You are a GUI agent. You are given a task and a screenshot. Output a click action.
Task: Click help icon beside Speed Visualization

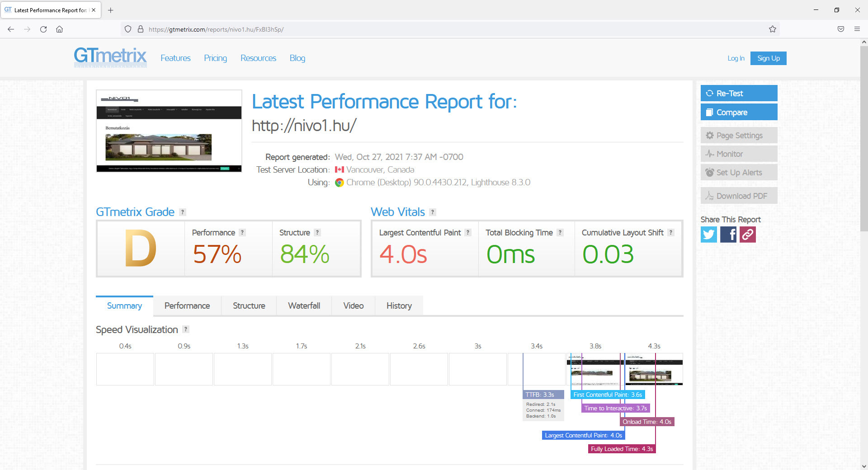tap(186, 329)
